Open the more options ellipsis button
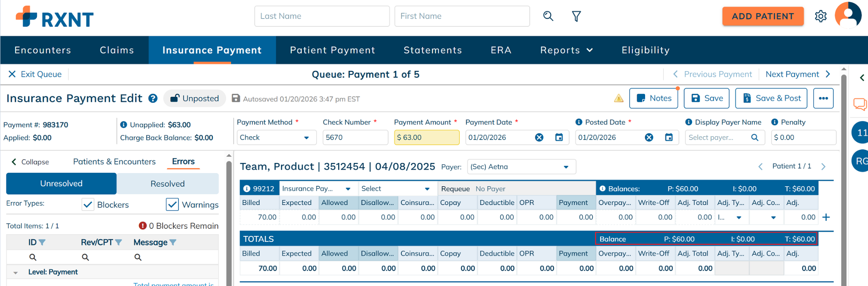Viewport: 868px width, 286px height. [823, 98]
